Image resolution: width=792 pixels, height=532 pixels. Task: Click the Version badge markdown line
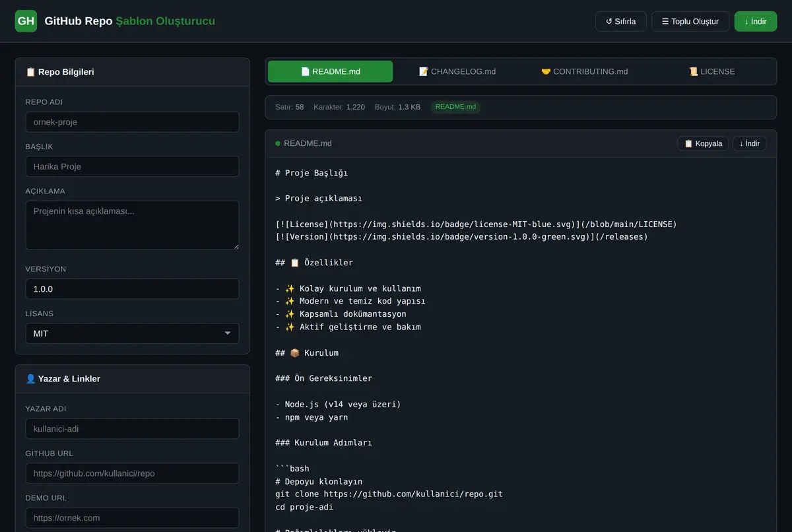(461, 237)
